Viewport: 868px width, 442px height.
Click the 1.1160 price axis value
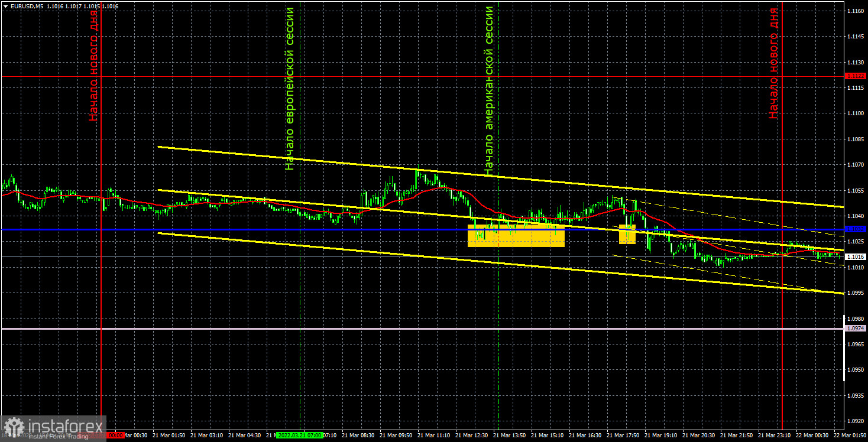(856, 11)
